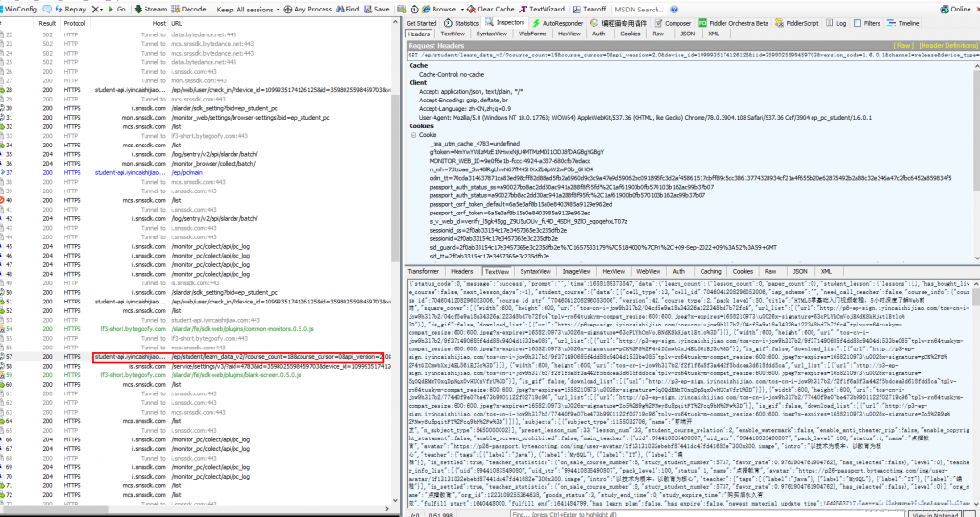Click the comment speech-bubble icon
The width and height of the screenshot is (980, 517).
[x=47, y=10]
